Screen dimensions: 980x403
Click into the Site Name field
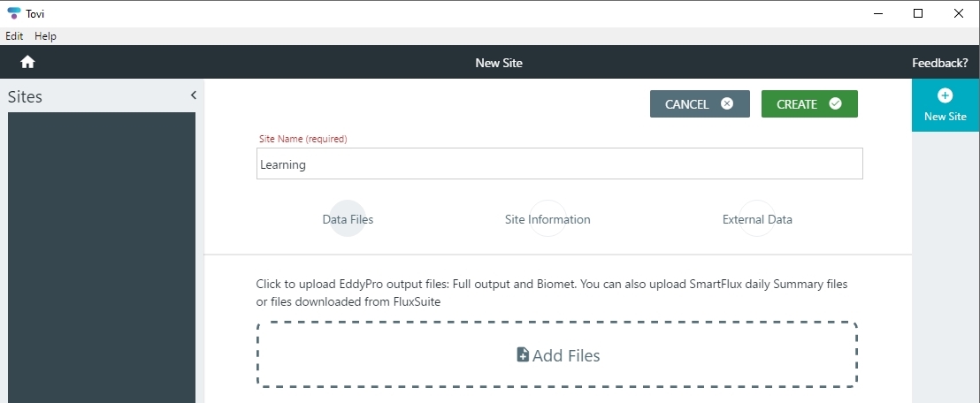tap(559, 163)
